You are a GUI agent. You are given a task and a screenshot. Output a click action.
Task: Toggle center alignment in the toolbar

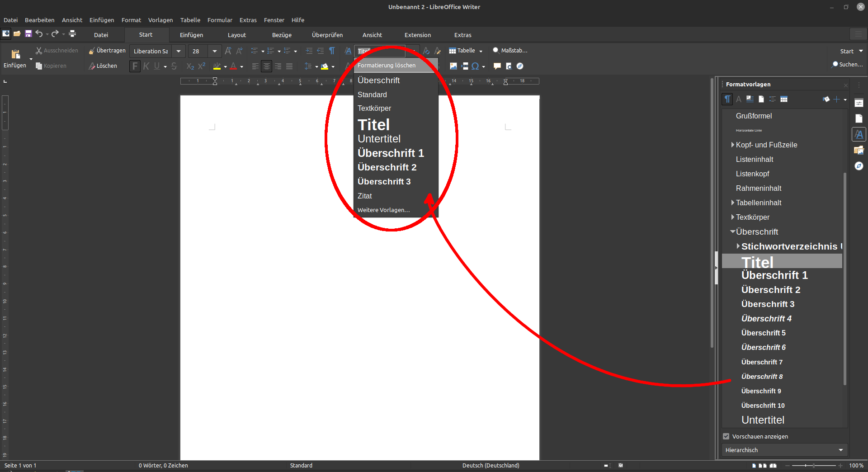[x=267, y=66]
